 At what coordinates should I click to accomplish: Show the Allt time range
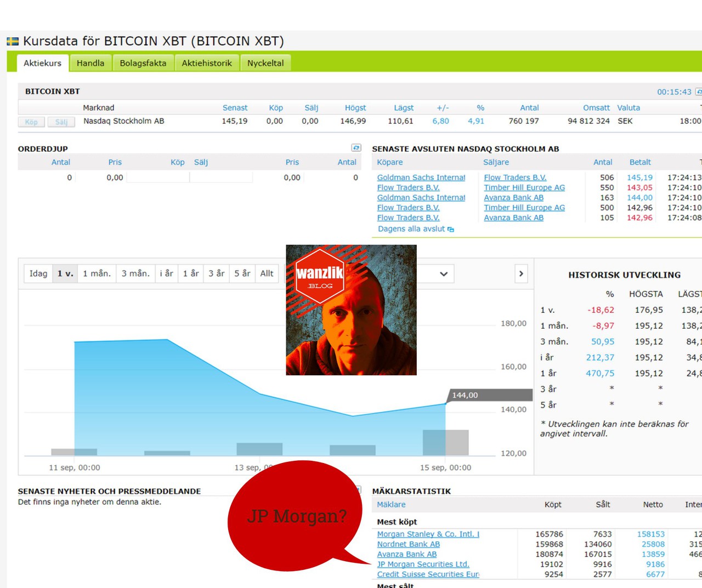267,273
